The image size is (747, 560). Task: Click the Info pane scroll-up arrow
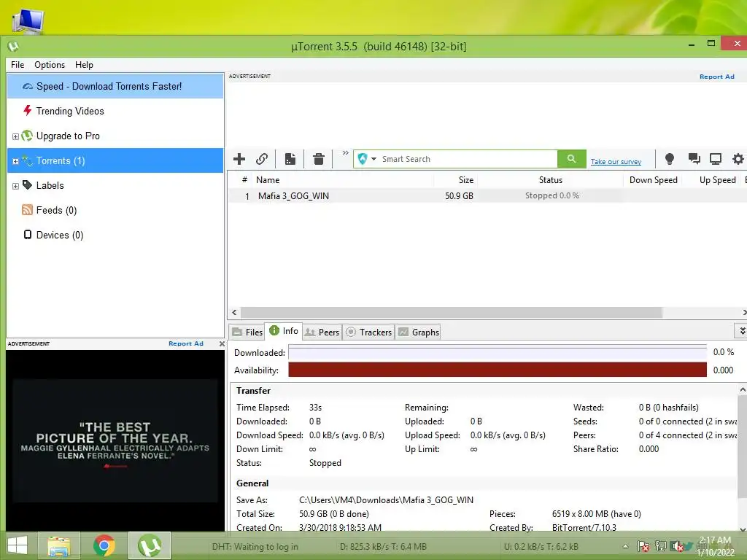pos(742,390)
